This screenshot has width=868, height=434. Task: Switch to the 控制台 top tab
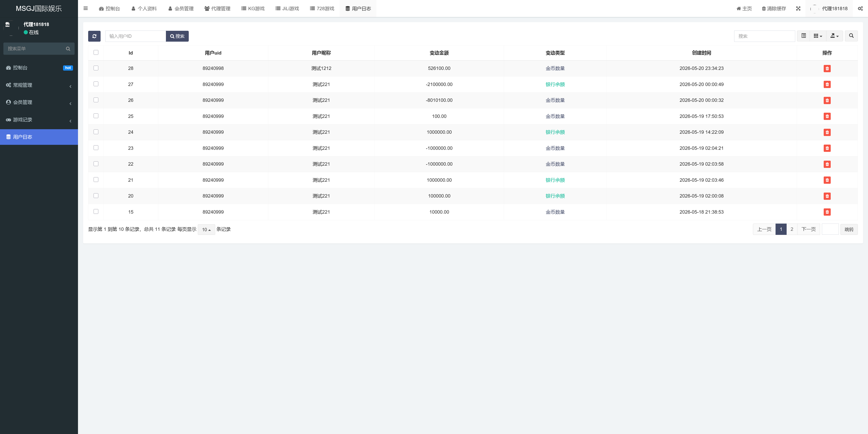pyautogui.click(x=109, y=8)
